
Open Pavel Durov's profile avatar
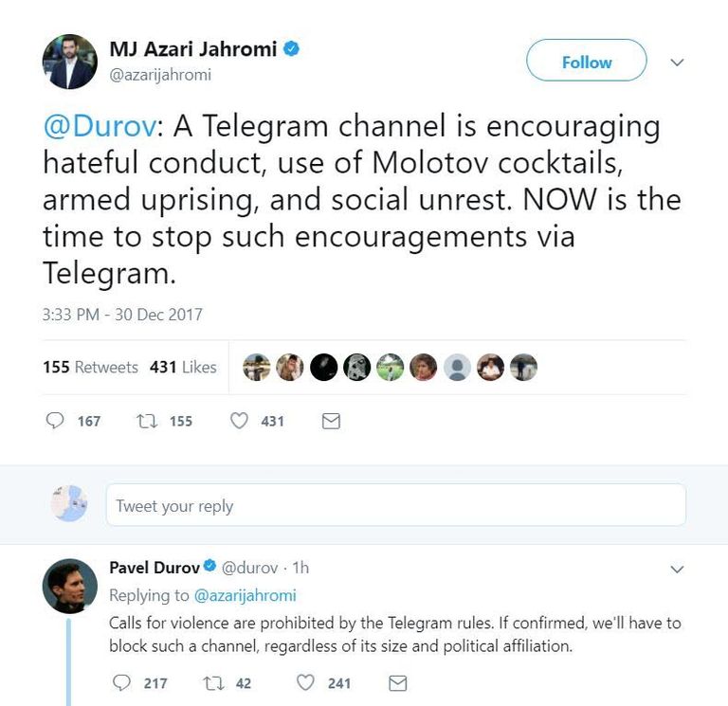70,585
